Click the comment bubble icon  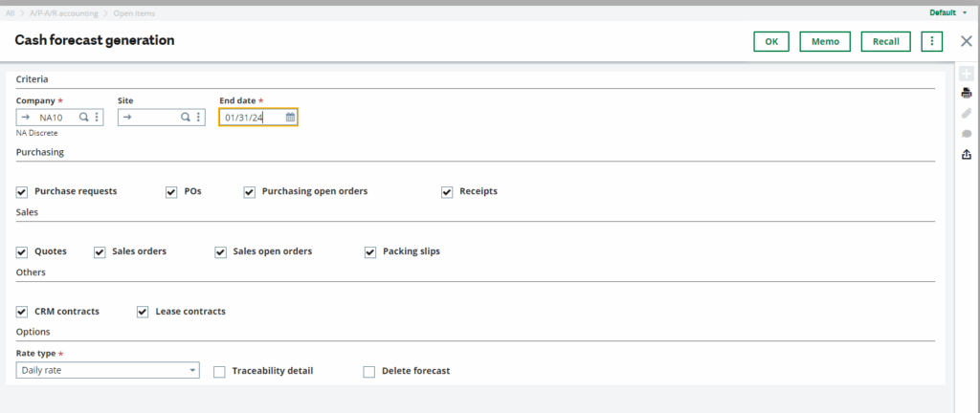(967, 134)
